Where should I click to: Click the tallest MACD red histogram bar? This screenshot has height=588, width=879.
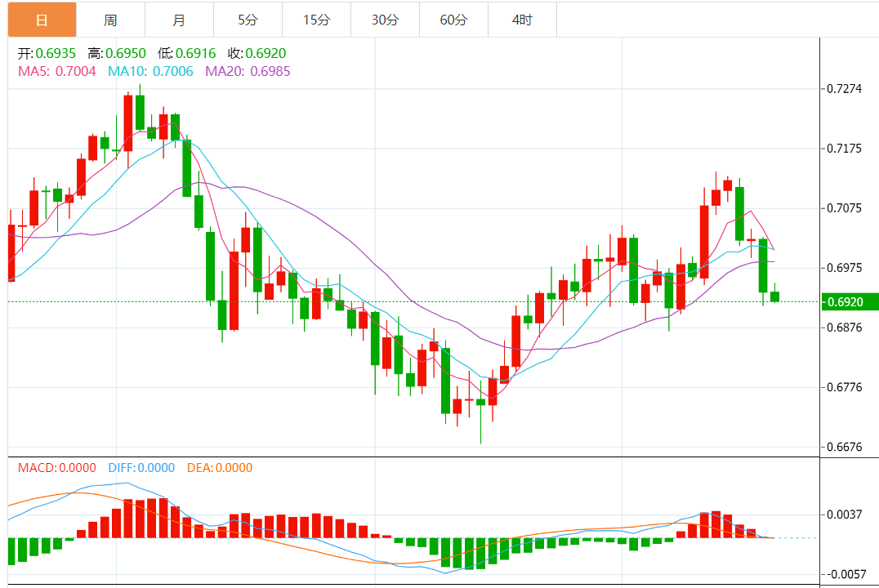coord(163,518)
